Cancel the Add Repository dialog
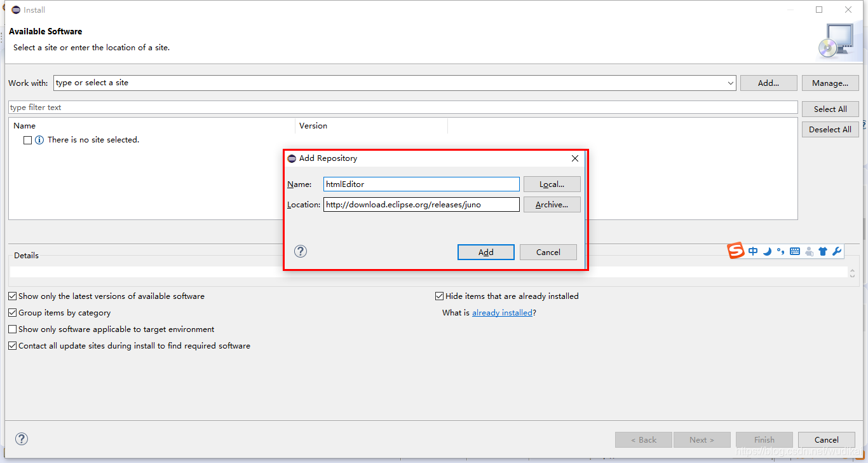The width and height of the screenshot is (868, 463). tap(548, 252)
